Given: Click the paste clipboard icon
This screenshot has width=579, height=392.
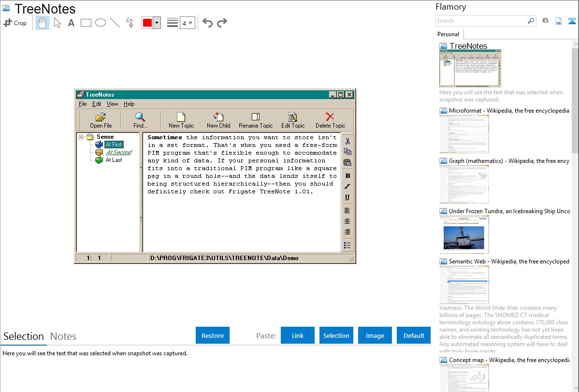Looking at the screenshot, I should [347, 162].
